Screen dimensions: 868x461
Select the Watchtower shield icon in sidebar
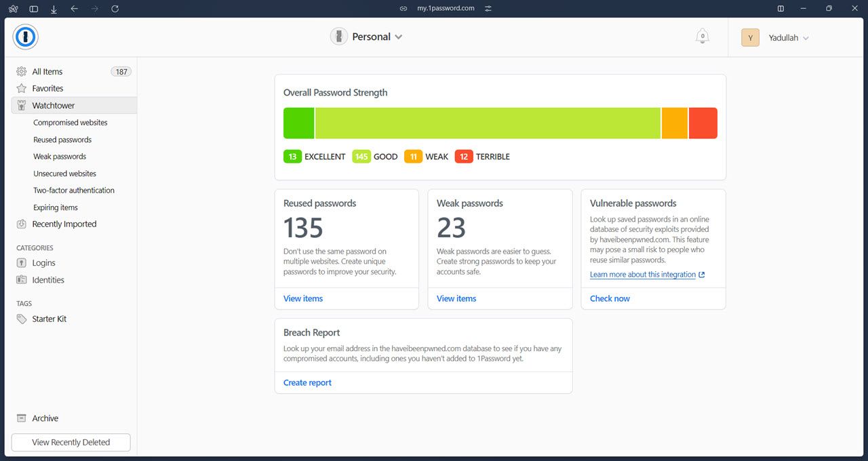tap(21, 105)
